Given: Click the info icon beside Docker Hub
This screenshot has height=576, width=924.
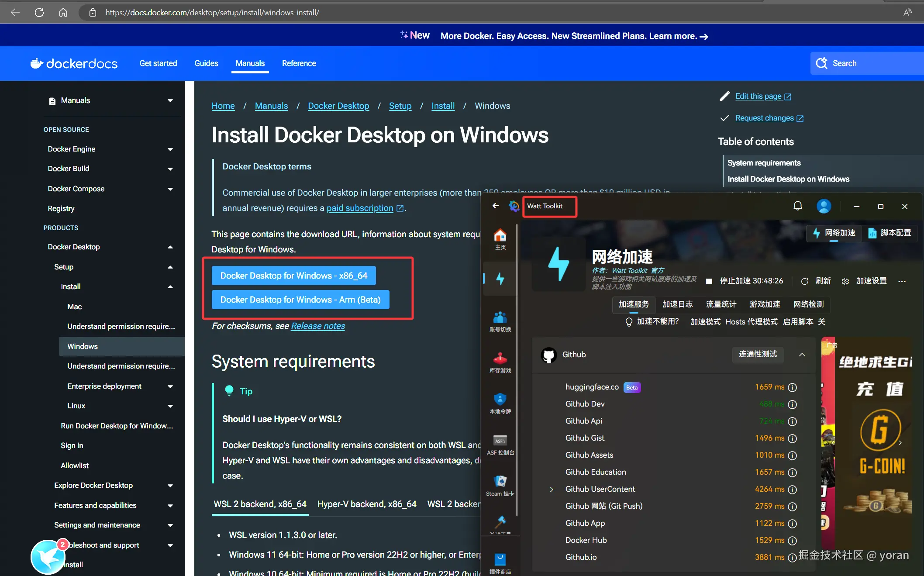Looking at the screenshot, I should [x=793, y=541].
